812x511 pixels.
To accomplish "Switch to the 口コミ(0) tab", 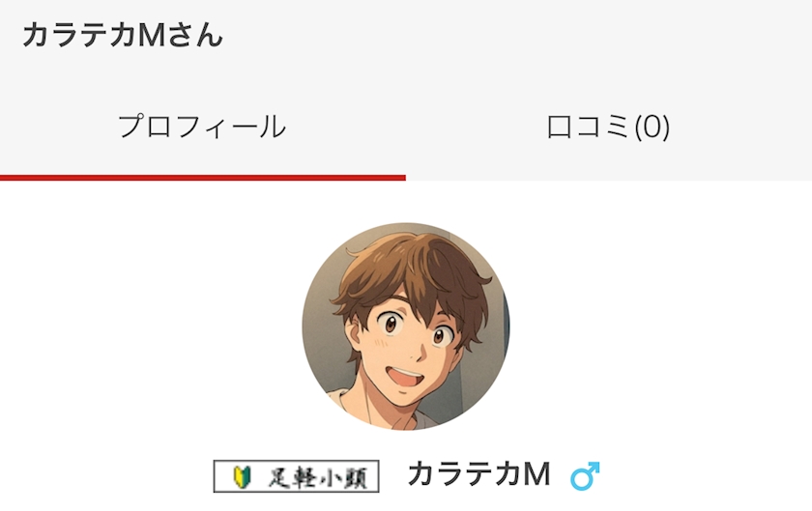I will 609,127.
